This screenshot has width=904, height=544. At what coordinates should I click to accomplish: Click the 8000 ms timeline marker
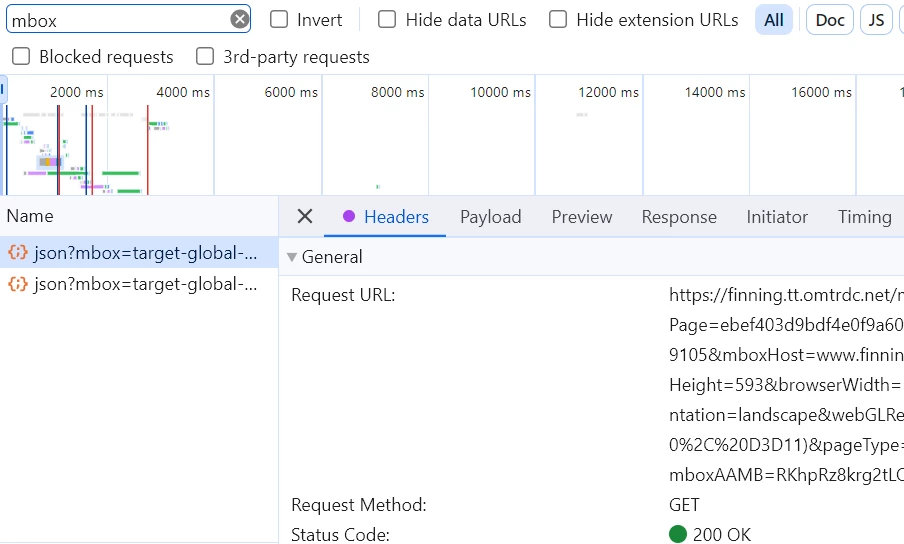(x=398, y=92)
